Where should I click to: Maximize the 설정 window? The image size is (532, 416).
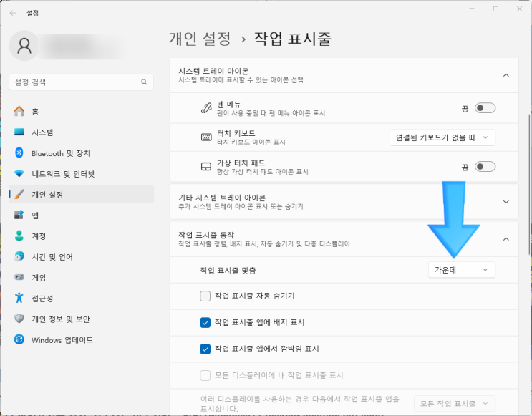click(x=495, y=9)
